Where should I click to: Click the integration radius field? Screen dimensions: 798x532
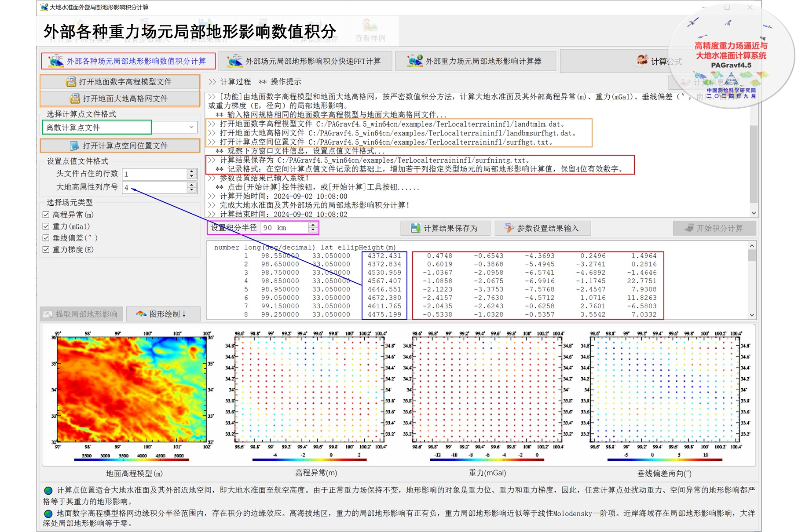(x=285, y=228)
